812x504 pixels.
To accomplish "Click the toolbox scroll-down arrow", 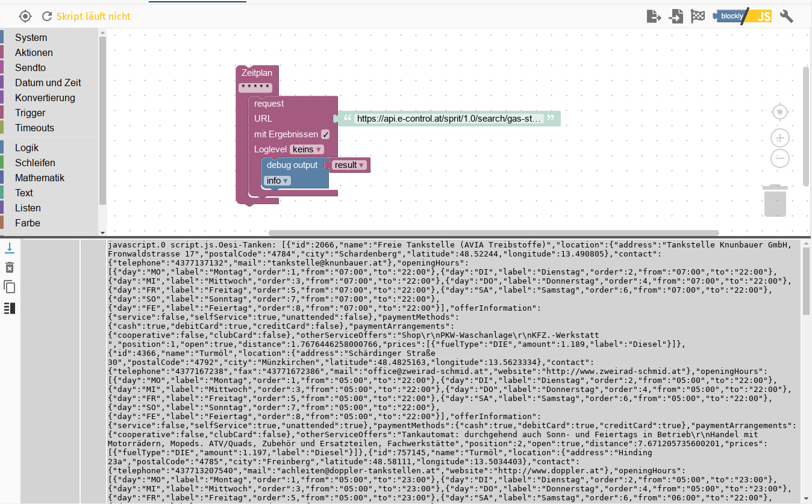I will coord(102,232).
